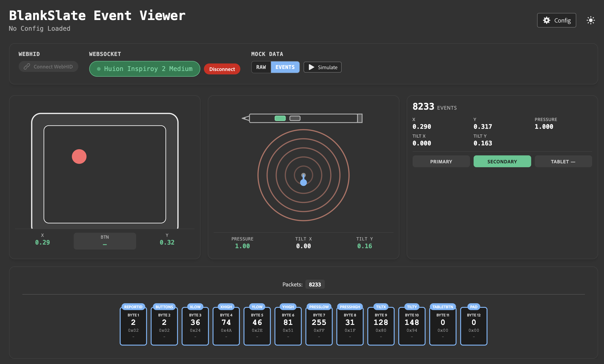Screen dimensions: 604x364
Task: Click the PRIMARY button indicator
Action: pos(441,162)
